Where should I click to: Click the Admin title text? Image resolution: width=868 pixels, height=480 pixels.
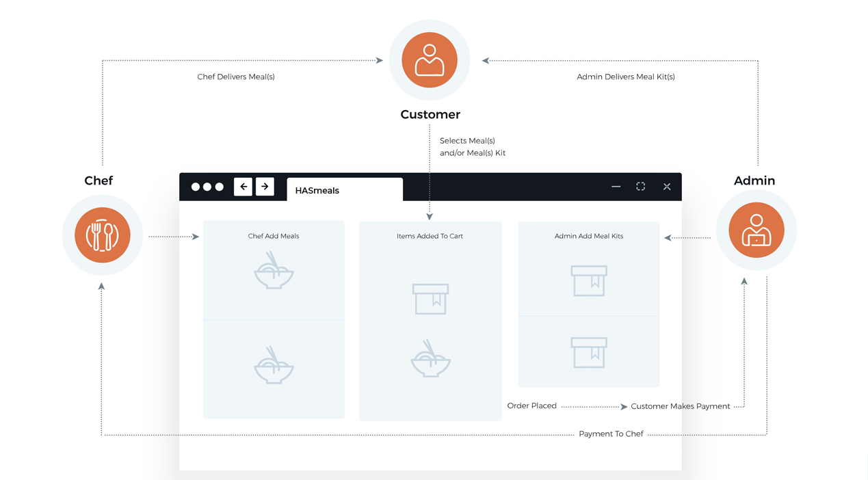754,181
